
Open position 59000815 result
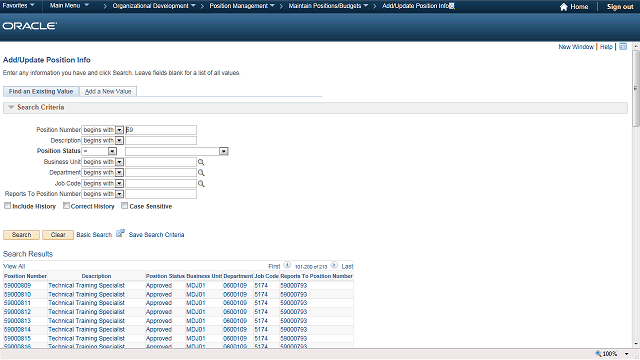click(18, 338)
